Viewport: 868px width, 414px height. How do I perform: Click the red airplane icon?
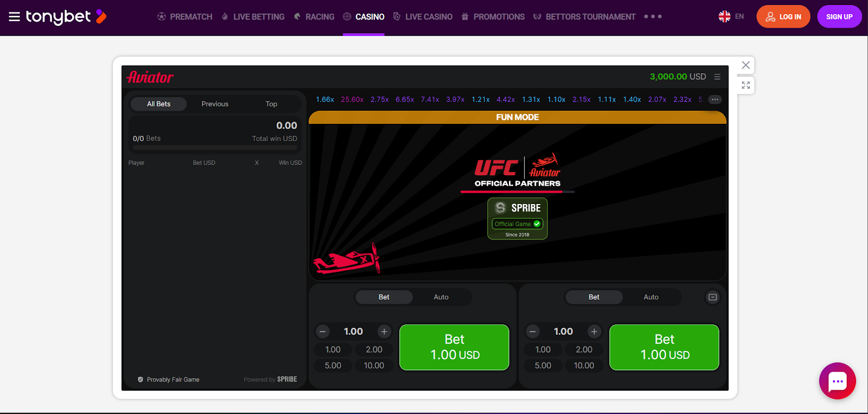pos(347,259)
